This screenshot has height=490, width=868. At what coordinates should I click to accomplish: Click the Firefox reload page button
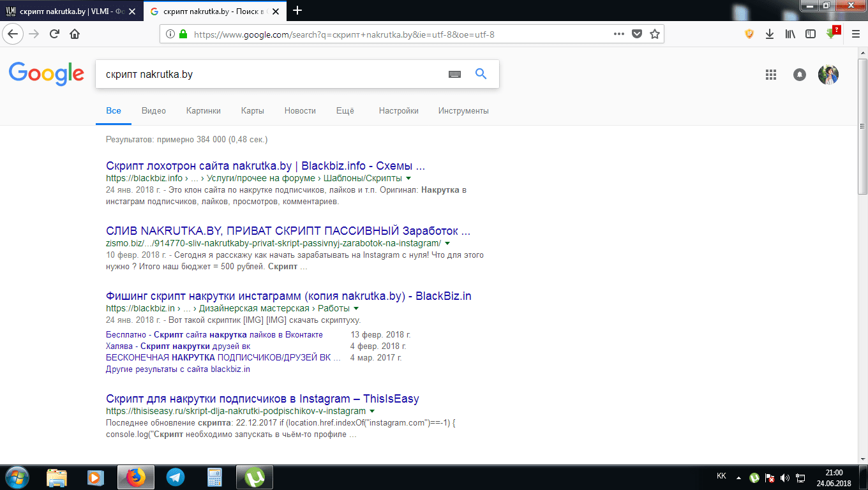54,34
